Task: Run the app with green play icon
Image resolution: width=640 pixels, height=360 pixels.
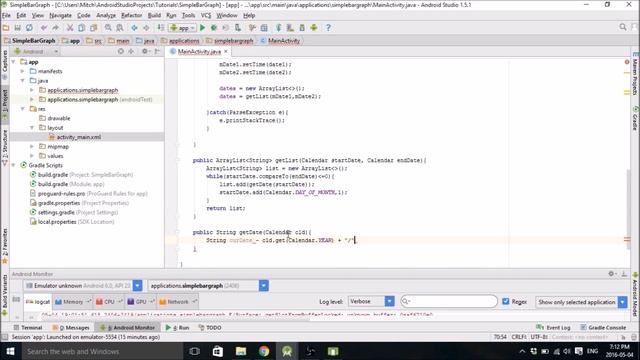Action: click(202, 28)
